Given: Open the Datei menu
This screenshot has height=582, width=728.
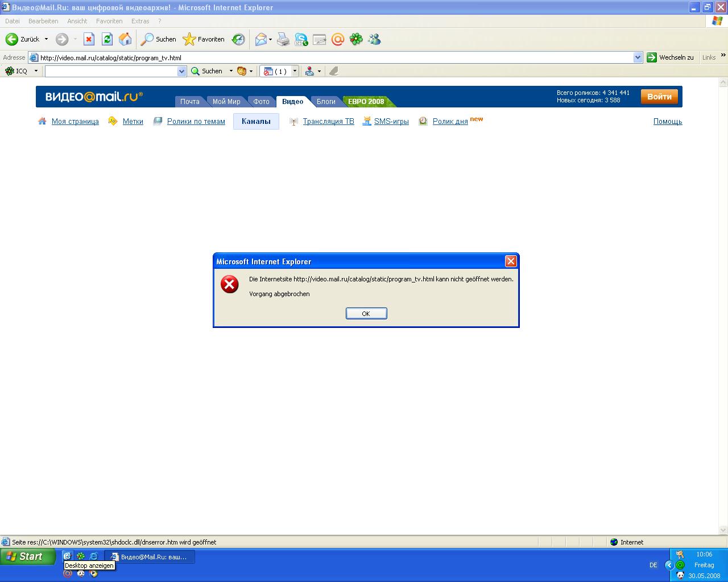Looking at the screenshot, I should (13, 21).
